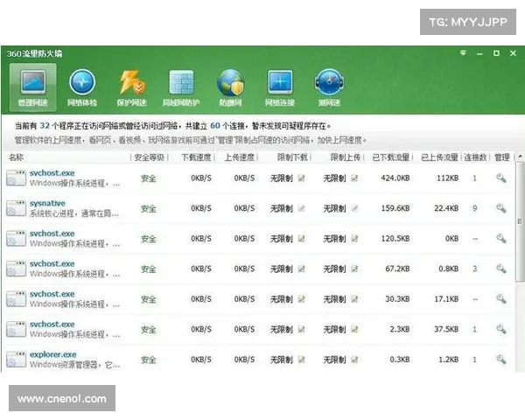Sort by the 连接数 column header
The image size is (525, 420).
(x=475, y=157)
